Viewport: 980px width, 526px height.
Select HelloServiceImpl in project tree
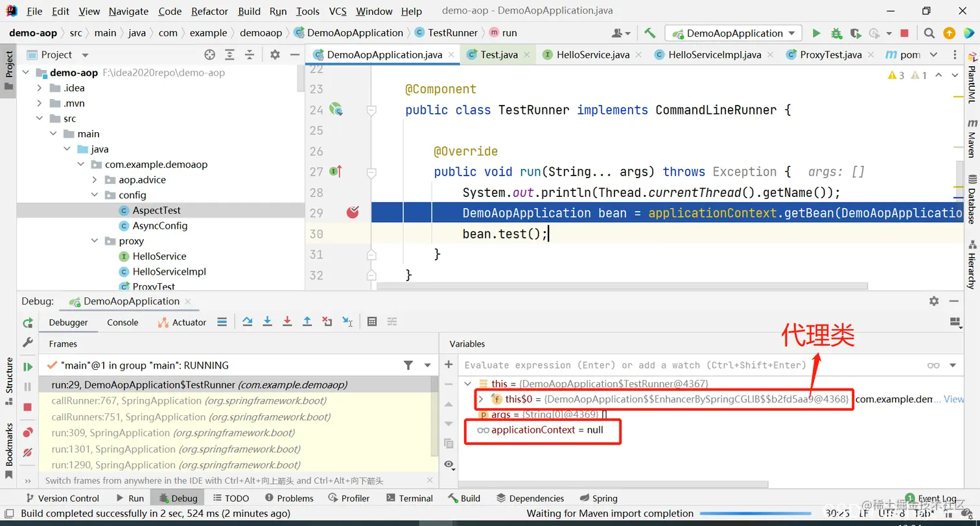(x=169, y=271)
